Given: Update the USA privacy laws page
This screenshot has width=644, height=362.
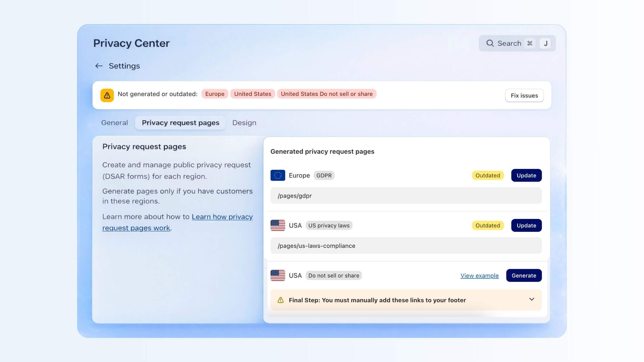Looking at the screenshot, I should pos(526,225).
